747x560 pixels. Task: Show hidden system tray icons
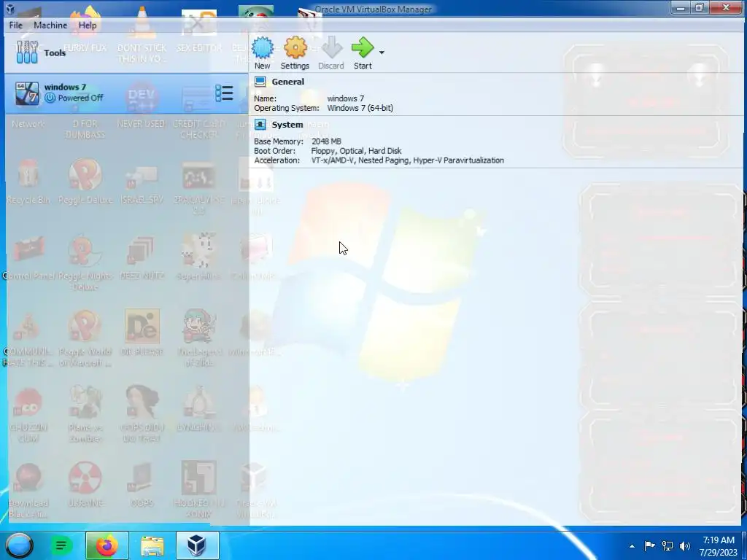pos(632,546)
